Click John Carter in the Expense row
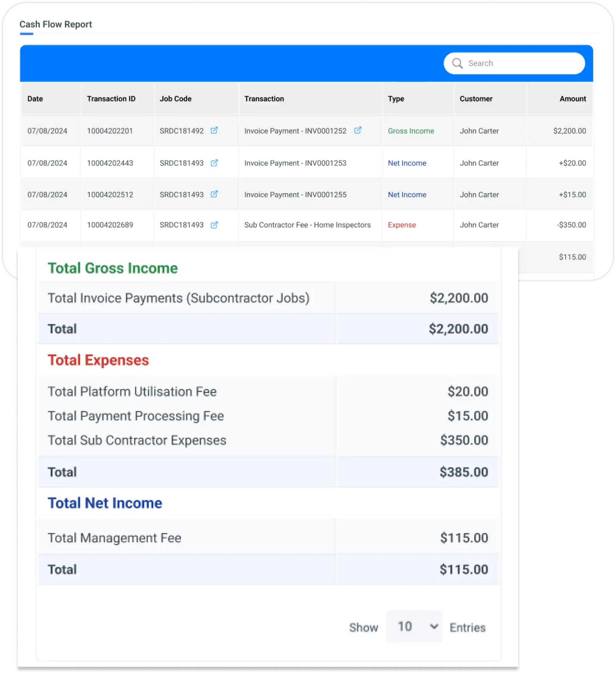This screenshot has height=673, width=616. pyautogui.click(x=479, y=225)
